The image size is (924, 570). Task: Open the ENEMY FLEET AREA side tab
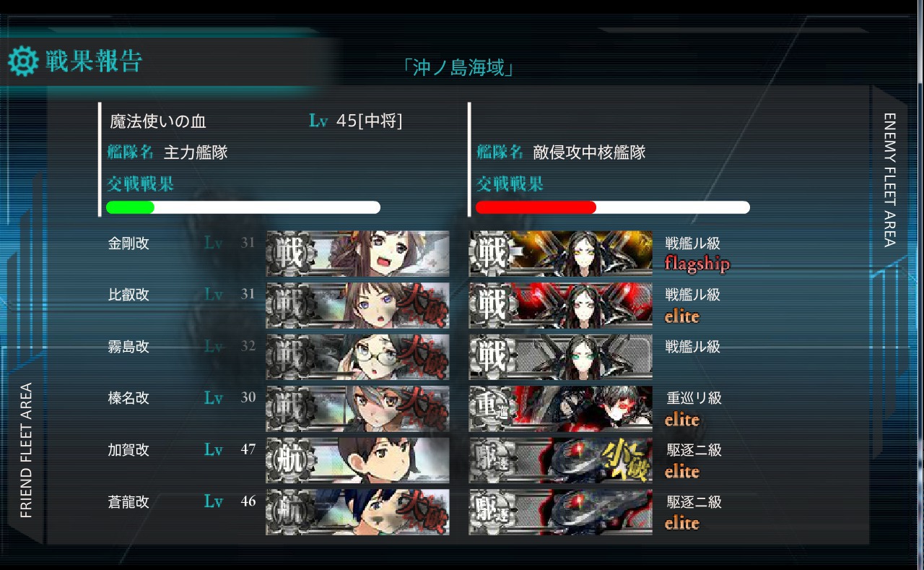pyautogui.click(x=889, y=180)
